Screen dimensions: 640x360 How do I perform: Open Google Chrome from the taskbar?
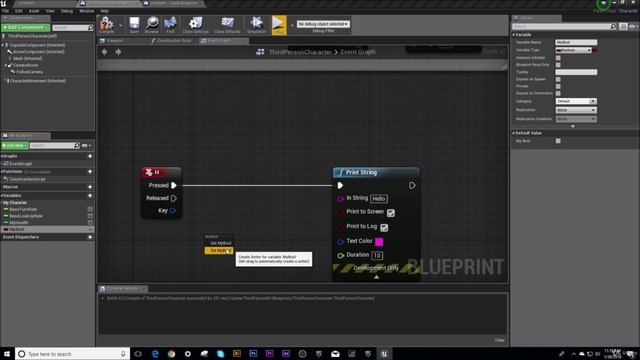pyautogui.click(x=171, y=354)
